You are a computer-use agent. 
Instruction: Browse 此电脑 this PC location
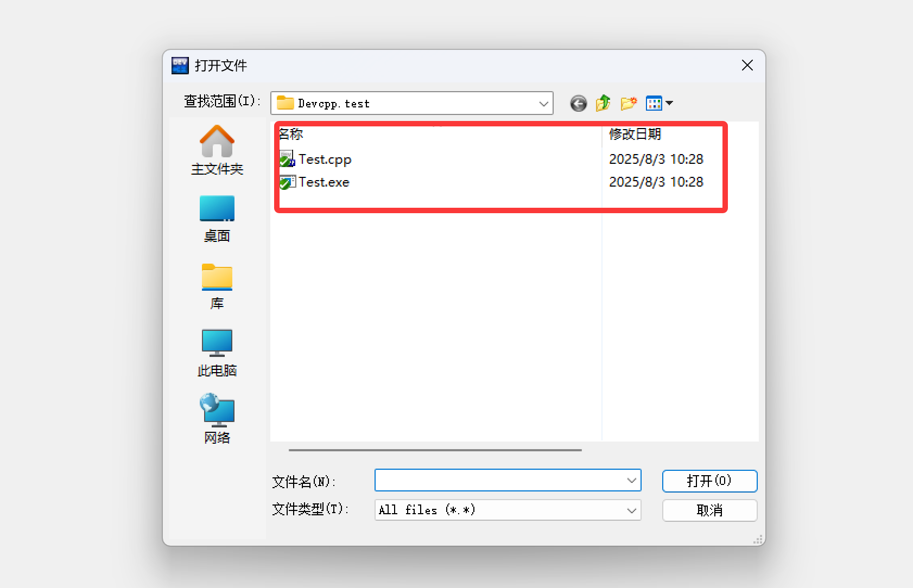pos(217,353)
